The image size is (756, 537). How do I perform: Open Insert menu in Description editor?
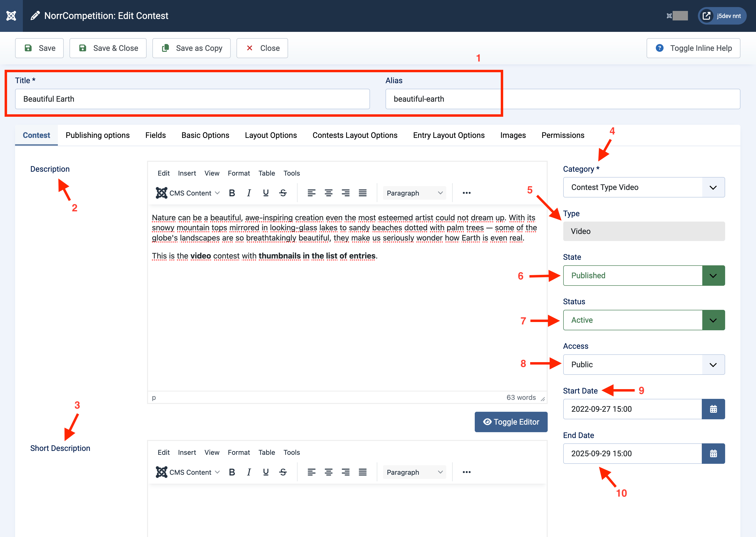tap(187, 173)
